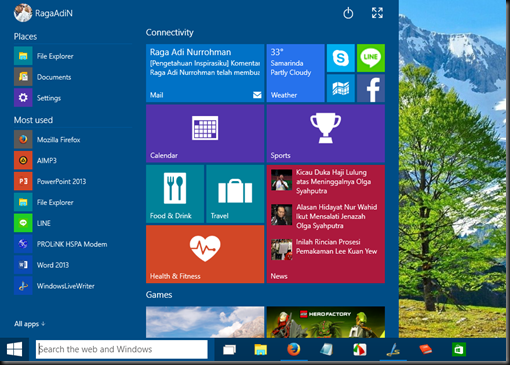Click Search the web and Windows box

click(x=122, y=349)
